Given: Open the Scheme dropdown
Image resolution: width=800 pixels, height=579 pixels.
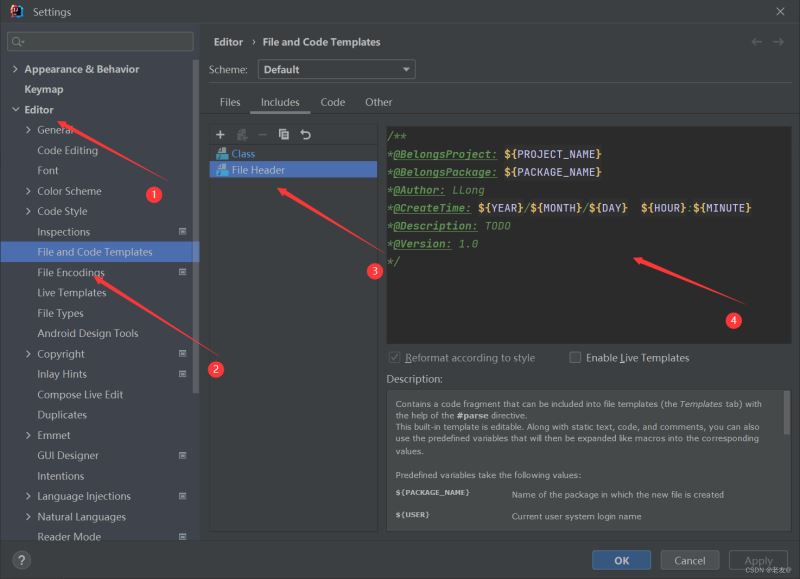Looking at the screenshot, I should [x=337, y=69].
